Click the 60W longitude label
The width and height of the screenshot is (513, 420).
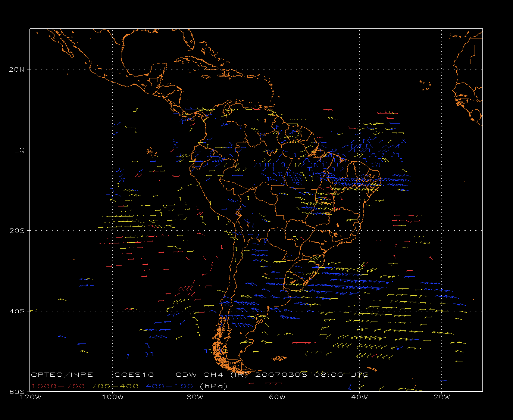277,397
